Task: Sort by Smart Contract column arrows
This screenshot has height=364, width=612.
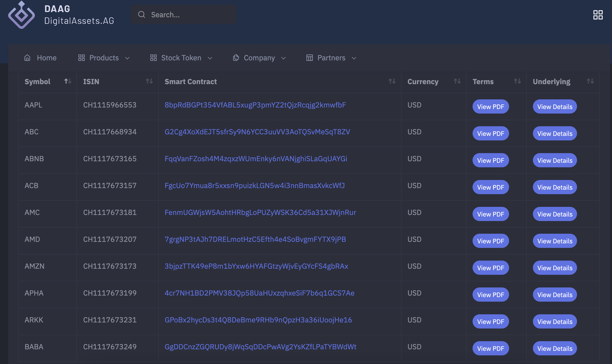Action: pos(392,81)
